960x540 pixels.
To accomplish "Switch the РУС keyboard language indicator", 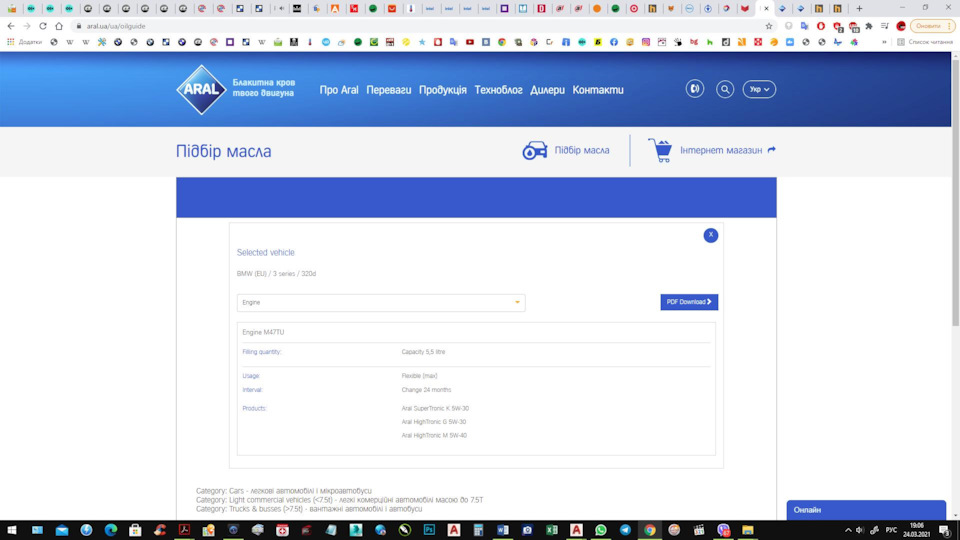I will 891,530.
